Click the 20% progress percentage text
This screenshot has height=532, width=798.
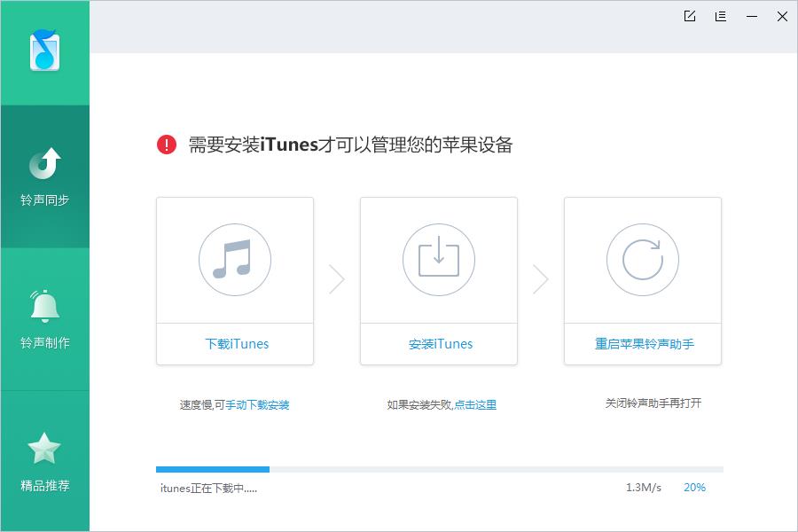click(694, 487)
